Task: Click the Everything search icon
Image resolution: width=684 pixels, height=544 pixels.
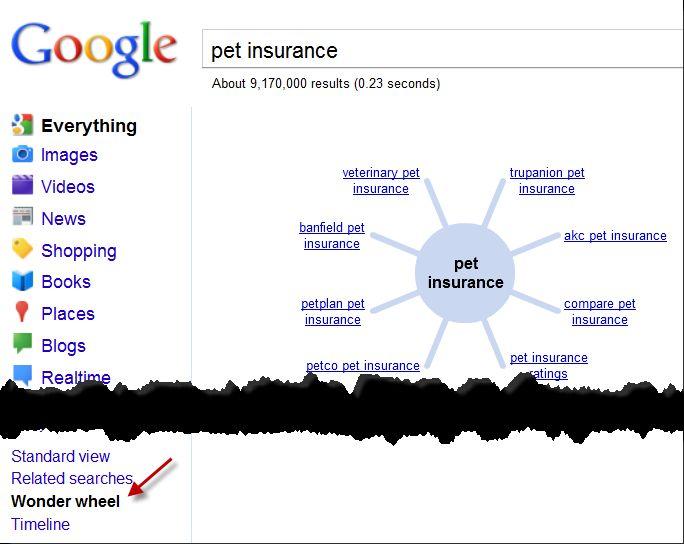Action: click(x=22, y=125)
